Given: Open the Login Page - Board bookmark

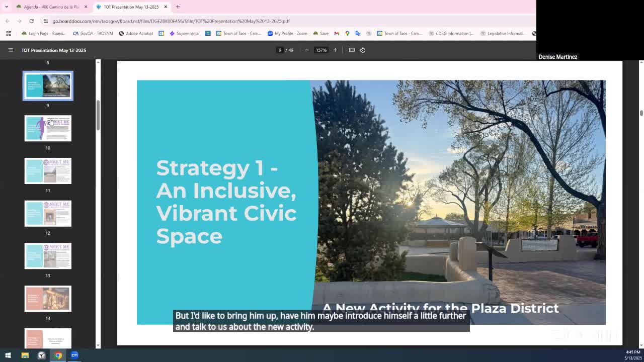Looking at the screenshot, I should coord(43,33).
